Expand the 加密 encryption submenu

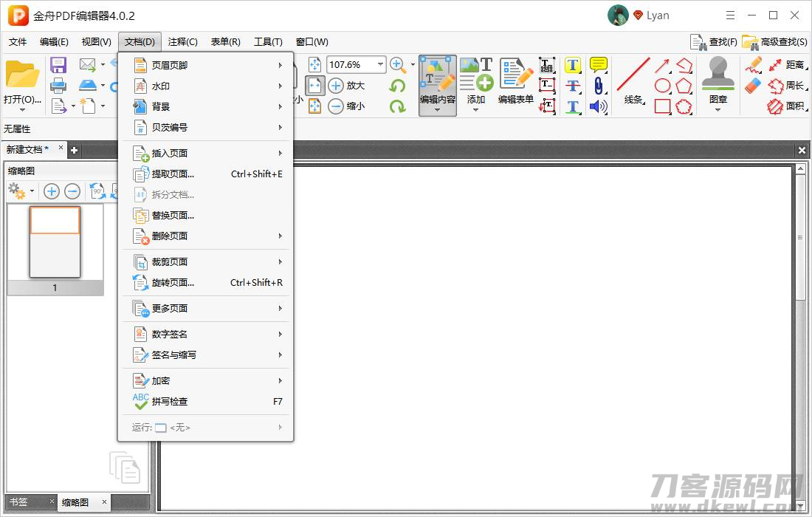point(206,381)
